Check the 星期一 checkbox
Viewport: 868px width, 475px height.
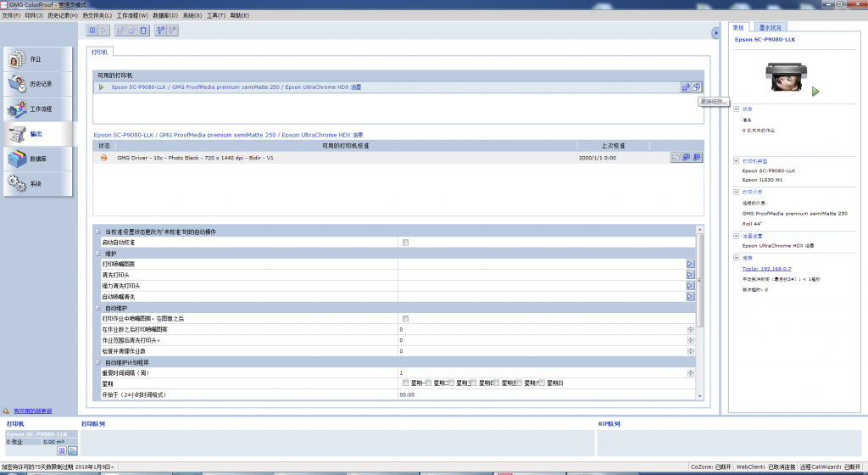(406, 383)
